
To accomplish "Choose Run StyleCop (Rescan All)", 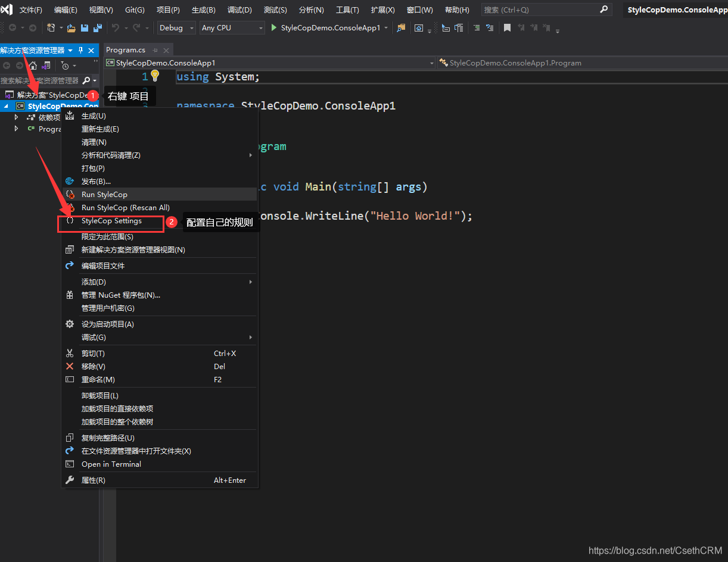I will [160, 208].
